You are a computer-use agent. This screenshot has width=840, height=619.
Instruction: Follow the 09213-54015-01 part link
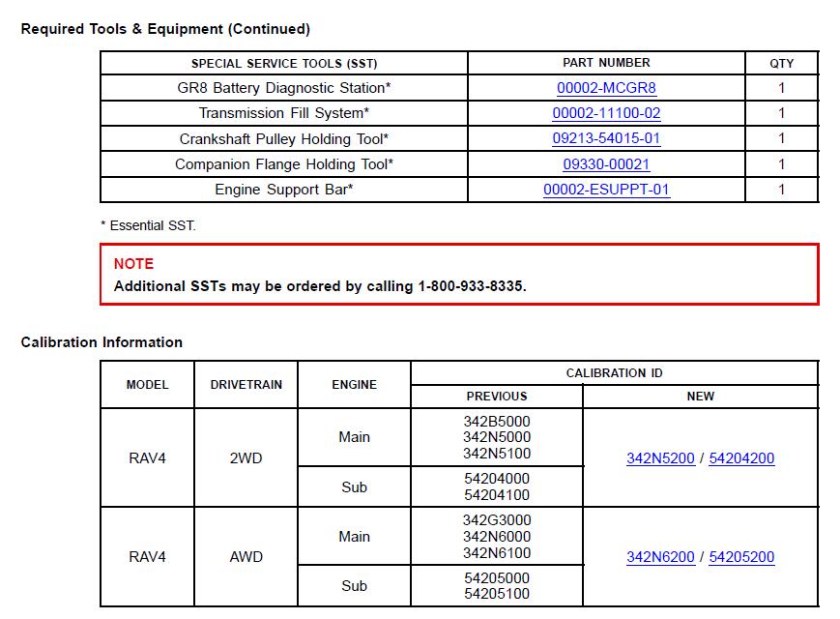[606, 138]
